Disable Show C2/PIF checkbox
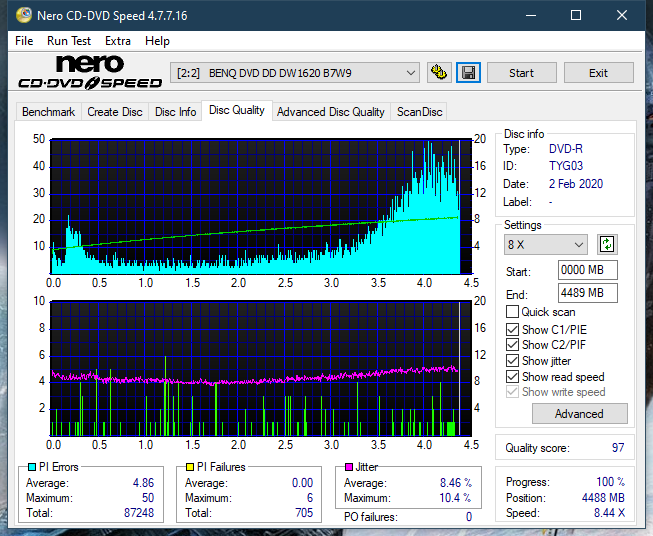The height and width of the screenshot is (536, 653). coord(512,345)
